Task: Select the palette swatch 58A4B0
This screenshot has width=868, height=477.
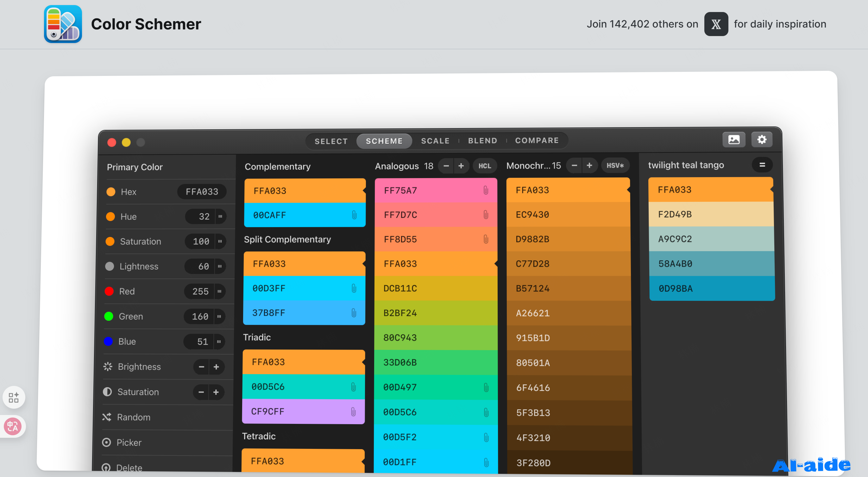Action: pos(712,263)
